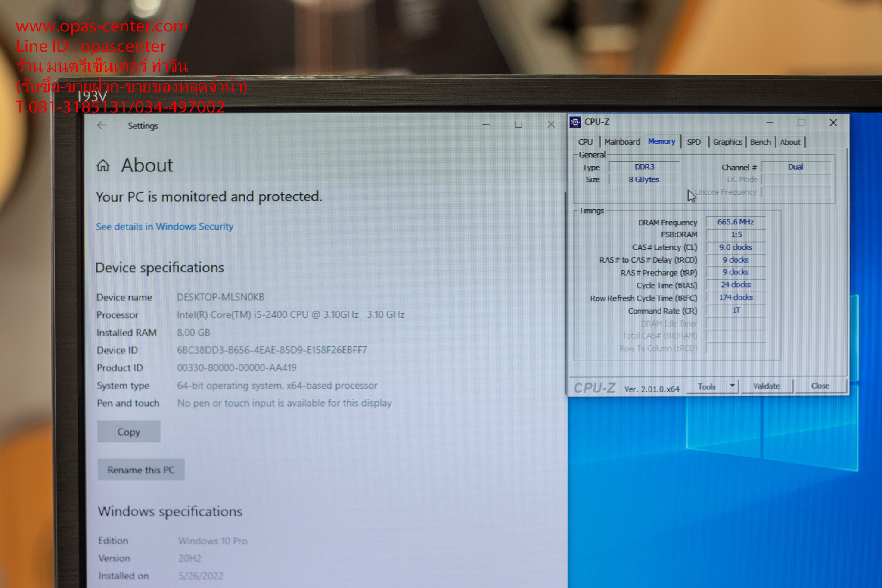Expand the Tools dropdown arrow
The height and width of the screenshot is (588, 882).
click(x=733, y=386)
